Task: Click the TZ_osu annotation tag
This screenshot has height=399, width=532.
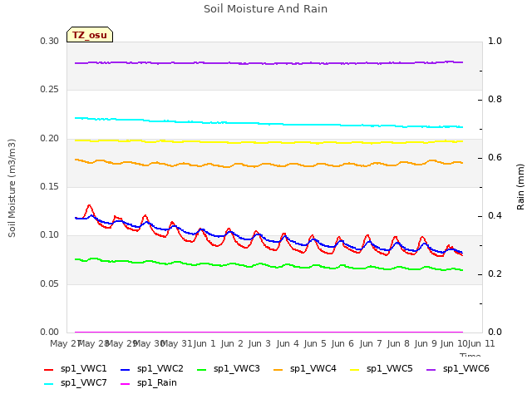Action: [90, 35]
